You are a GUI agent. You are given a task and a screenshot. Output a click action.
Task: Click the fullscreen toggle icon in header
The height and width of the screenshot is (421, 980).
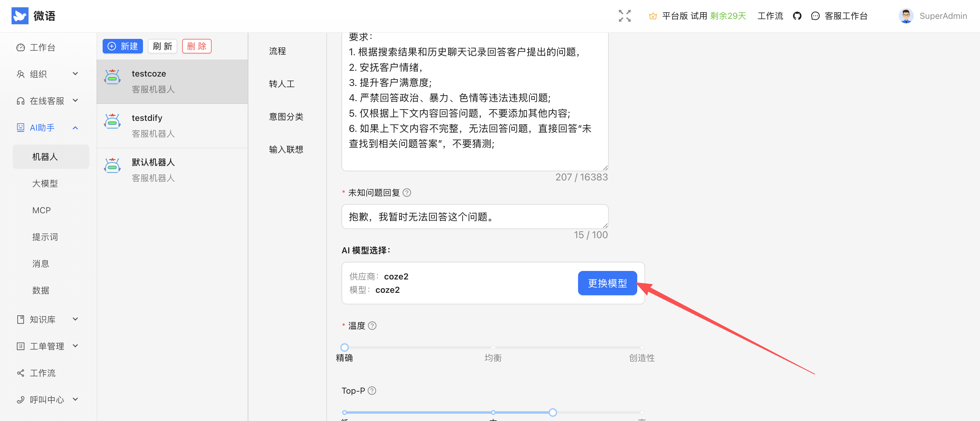point(624,16)
